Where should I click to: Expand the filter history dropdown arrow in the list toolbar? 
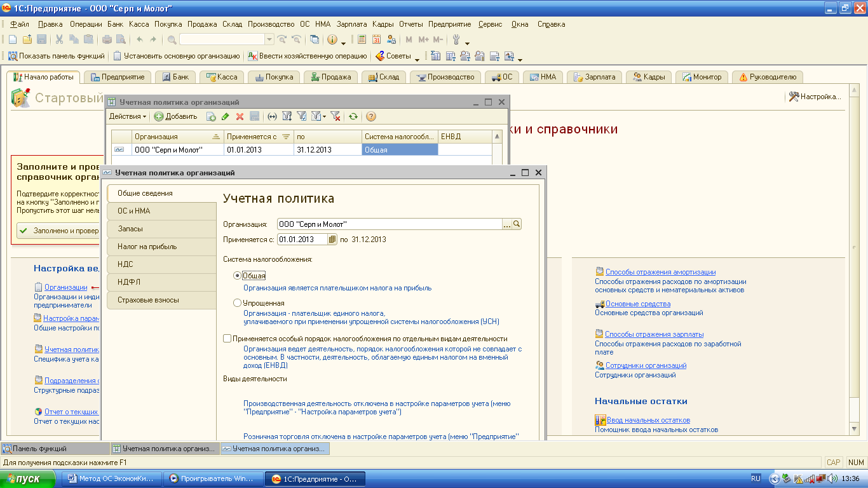coord(324,116)
